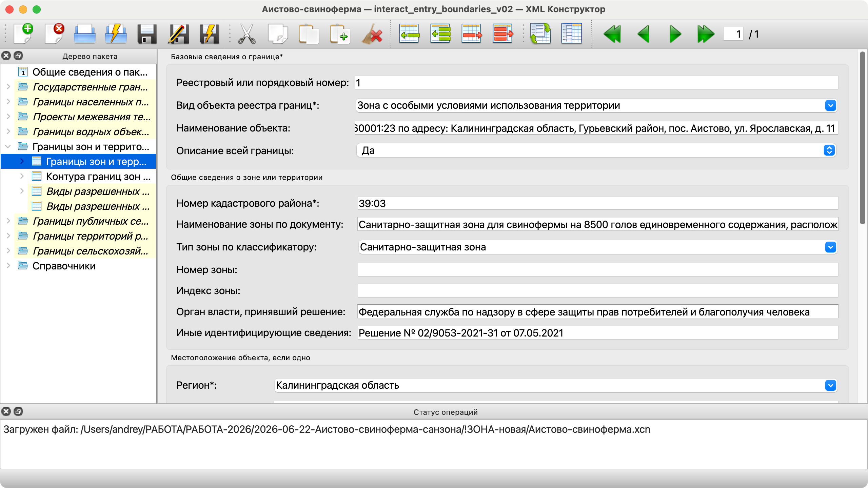Select the Границы сельскохозяй... folder
This screenshot has width=868, height=488.
point(91,251)
